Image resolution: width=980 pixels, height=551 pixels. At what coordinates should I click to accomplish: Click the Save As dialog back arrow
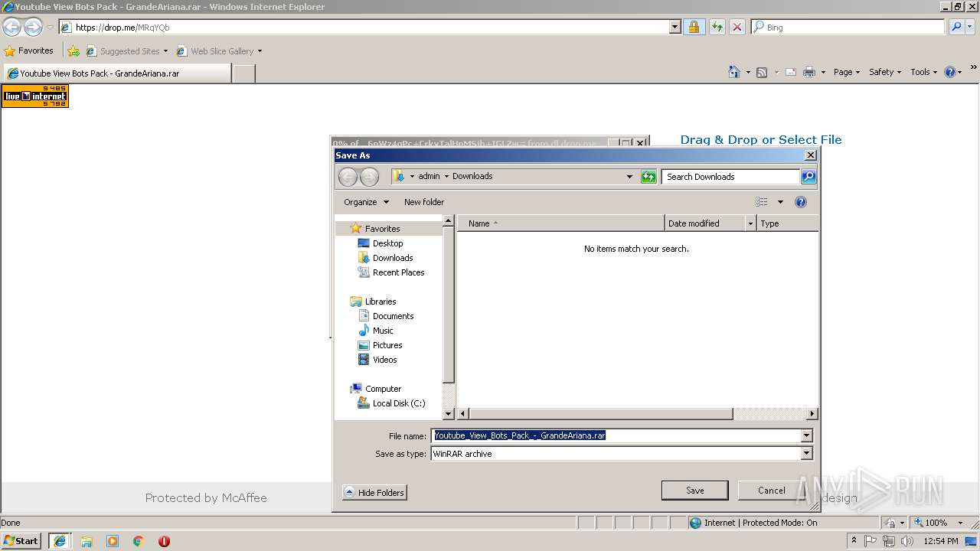348,177
